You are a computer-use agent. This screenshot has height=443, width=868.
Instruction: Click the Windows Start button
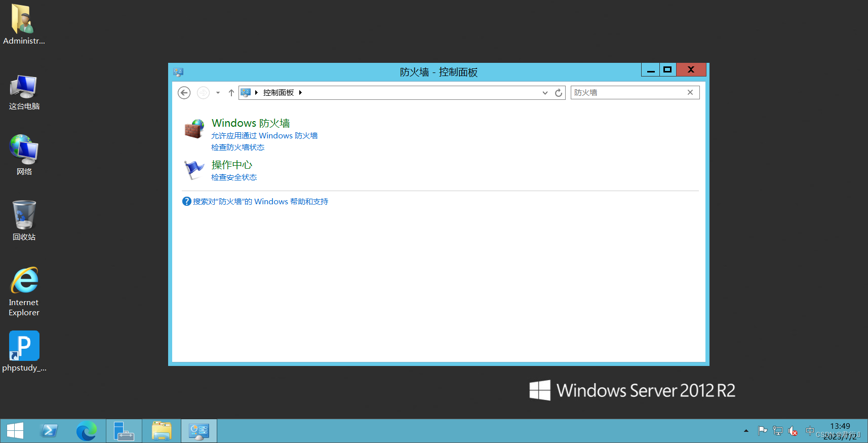[x=15, y=431]
